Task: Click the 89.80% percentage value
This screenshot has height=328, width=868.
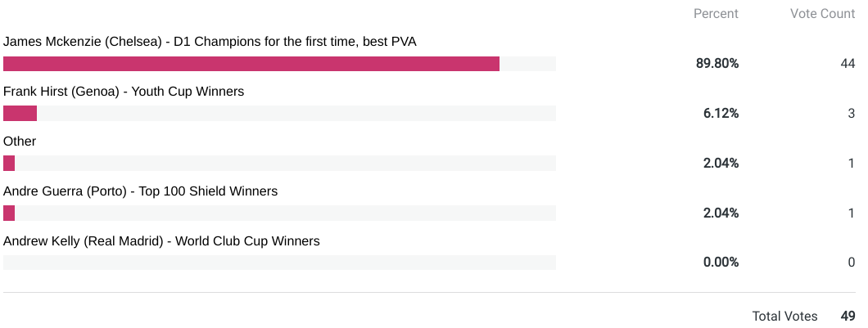Action: pos(717,64)
